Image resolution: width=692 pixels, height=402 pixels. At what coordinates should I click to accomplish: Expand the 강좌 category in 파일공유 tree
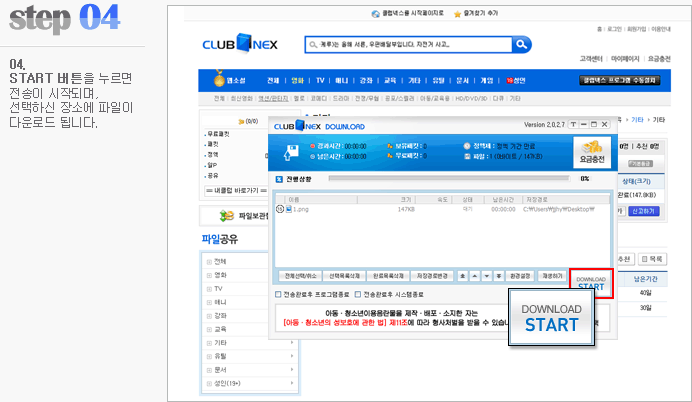point(209,316)
